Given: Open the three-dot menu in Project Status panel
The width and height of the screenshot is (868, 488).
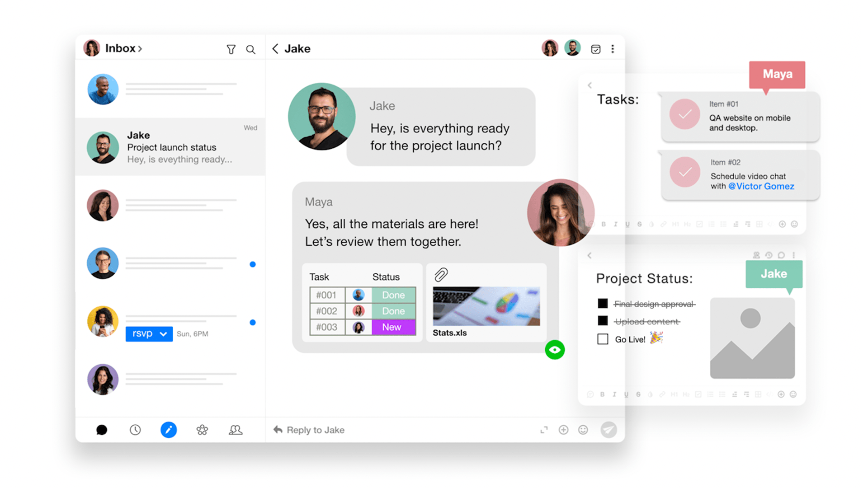Looking at the screenshot, I should point(793,255).
